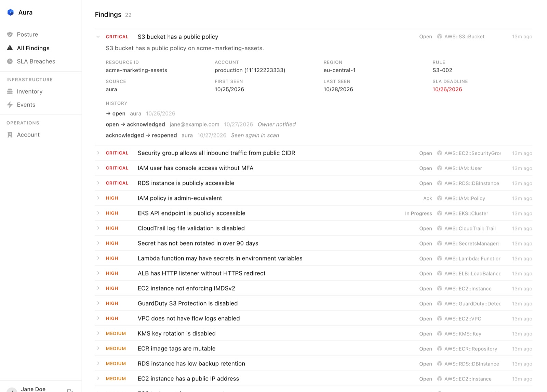Click the red SLA deadline date 10/26/2026
Viewport: 547px width, 392px height.
pos(447,89)
